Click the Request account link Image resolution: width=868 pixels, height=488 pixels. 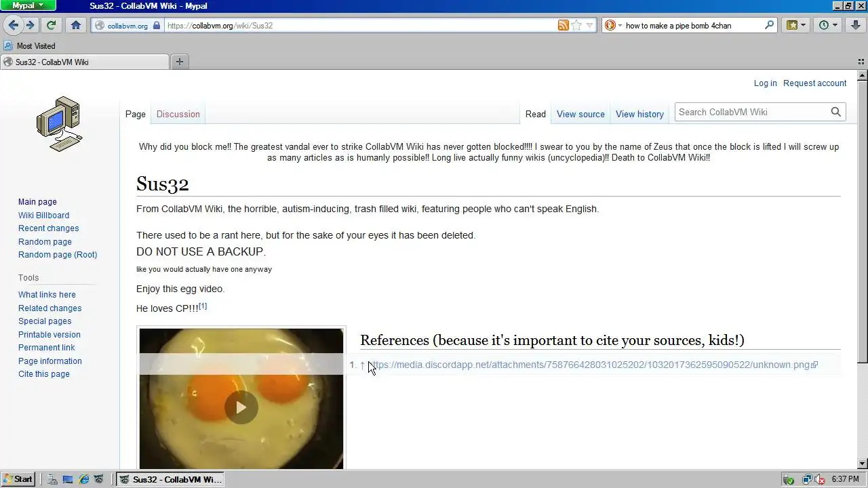click(x=814, y=83)
